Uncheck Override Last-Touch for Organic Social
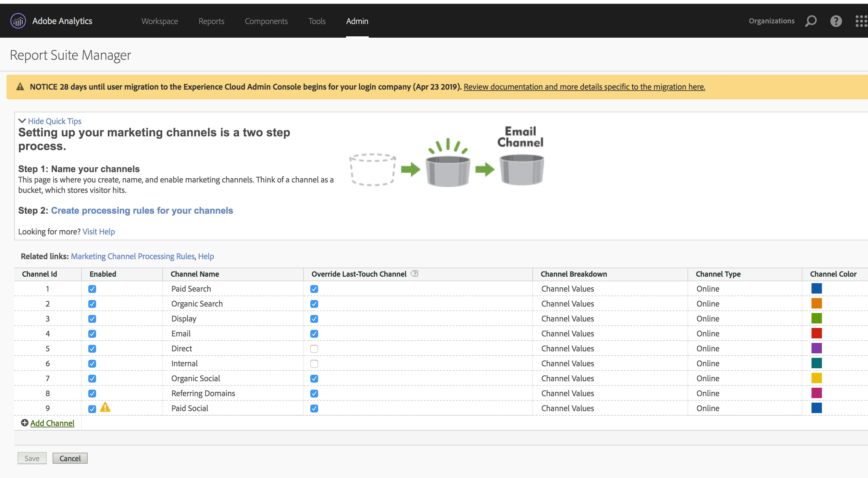 tap(314, 379)
